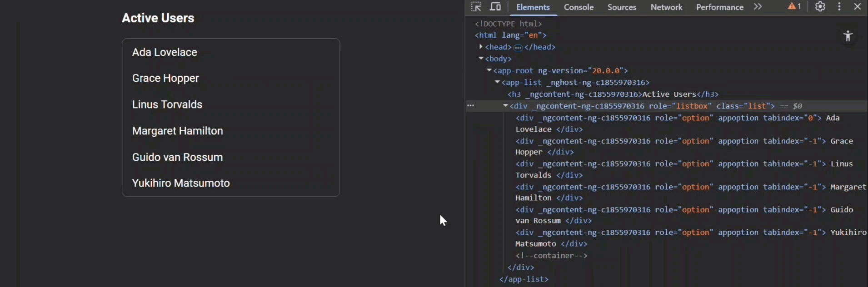Select the h3 Active Users node
The height and width of the screenshot is (287, 868).
click(x=613, y=94)
